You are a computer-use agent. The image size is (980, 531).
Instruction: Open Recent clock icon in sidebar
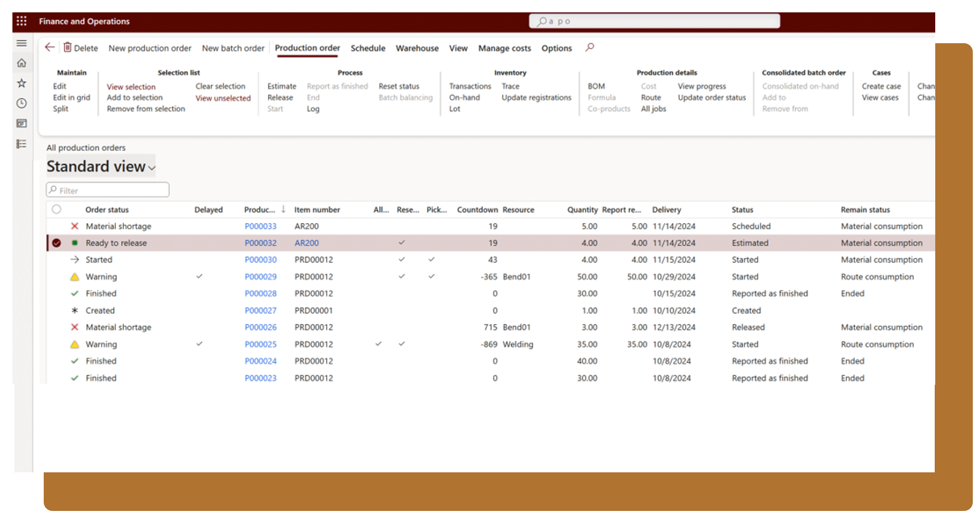click(x=22, y=103)
